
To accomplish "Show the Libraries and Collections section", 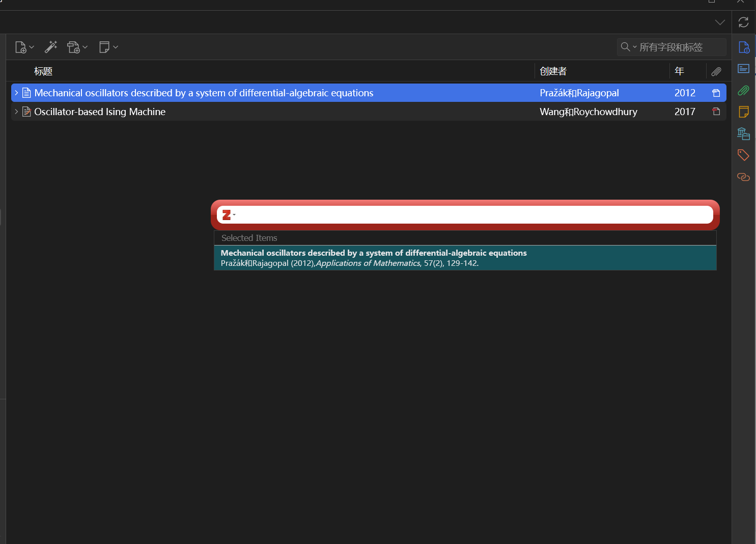I will point(743,133).
